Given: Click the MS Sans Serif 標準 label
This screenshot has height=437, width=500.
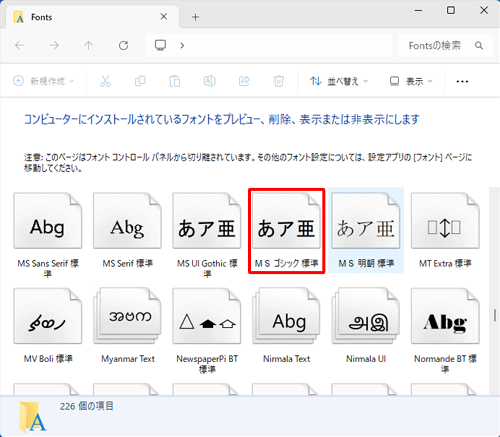Looking at the screenshot, I should (x=48, y=268).
